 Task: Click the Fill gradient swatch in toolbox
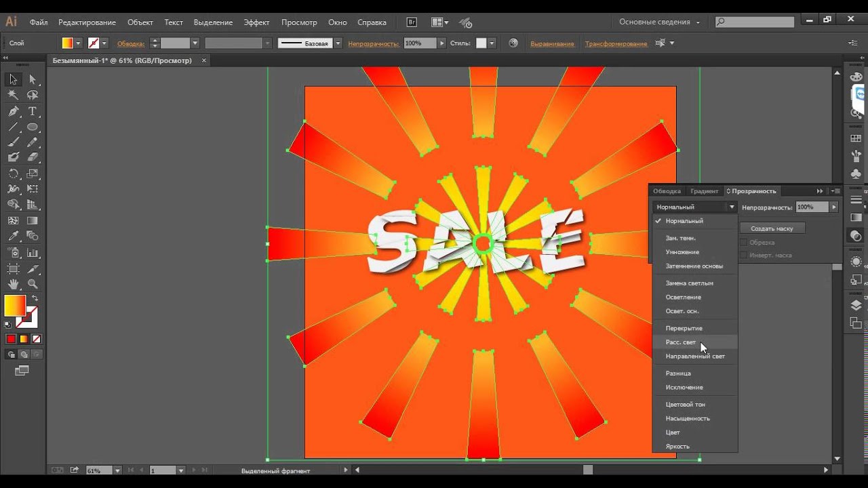click(x=14, y=306)
